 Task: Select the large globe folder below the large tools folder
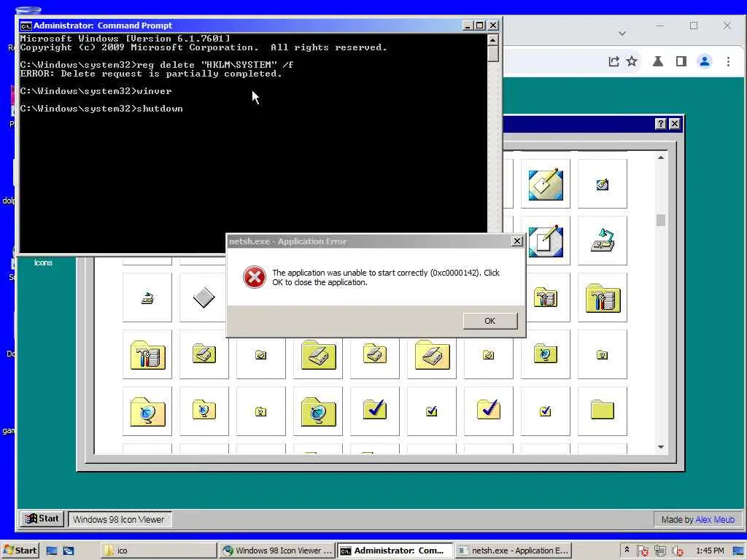147,411
